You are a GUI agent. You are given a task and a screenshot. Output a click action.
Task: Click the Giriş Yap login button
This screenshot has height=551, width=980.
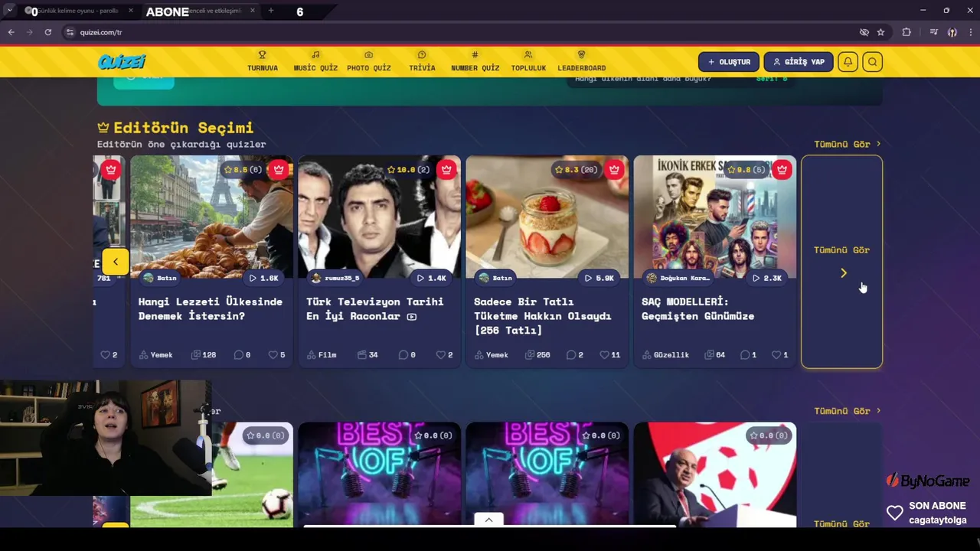(x=799, y=62)
